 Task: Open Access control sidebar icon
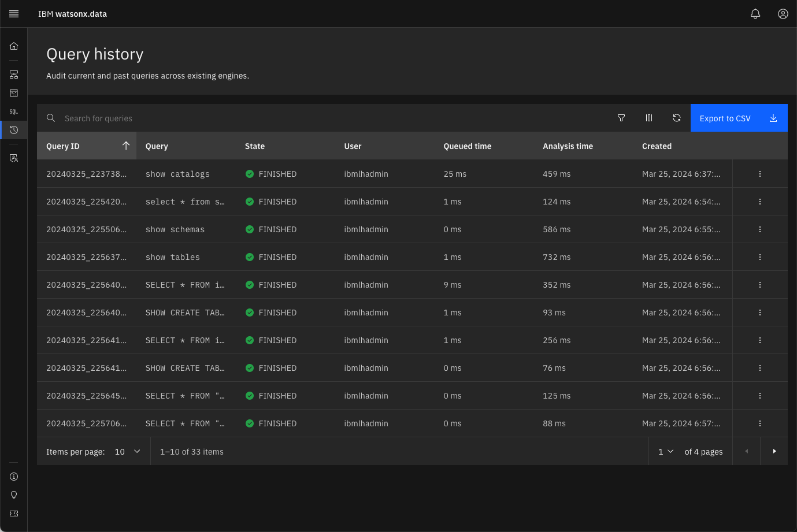coord(14,158)
